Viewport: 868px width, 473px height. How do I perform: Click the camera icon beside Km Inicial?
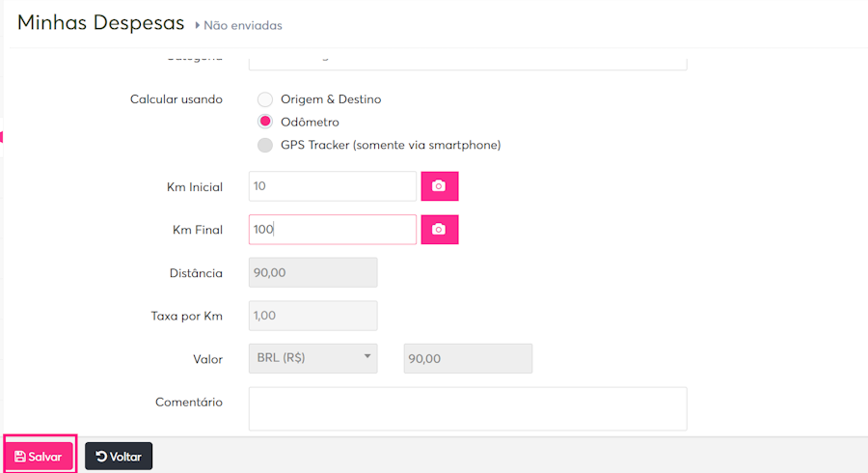pyautogui.click(x=439, y=186)
